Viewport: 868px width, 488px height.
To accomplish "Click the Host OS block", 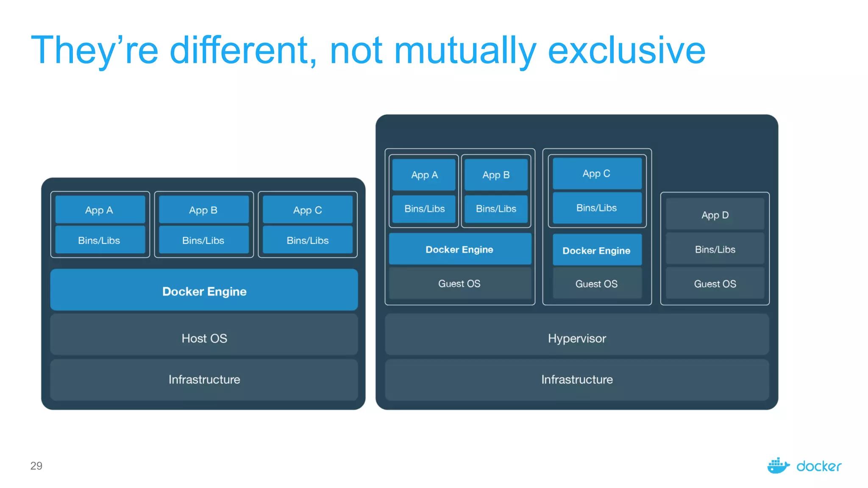I will [x=204, y=338].
